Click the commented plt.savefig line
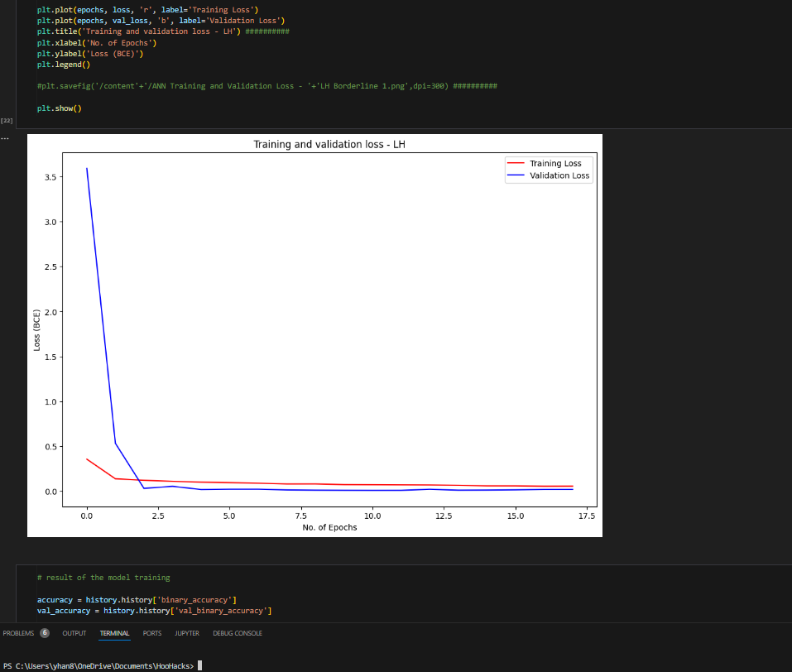The height and width of the screenshot is (672, 792). tap(266, 86)
